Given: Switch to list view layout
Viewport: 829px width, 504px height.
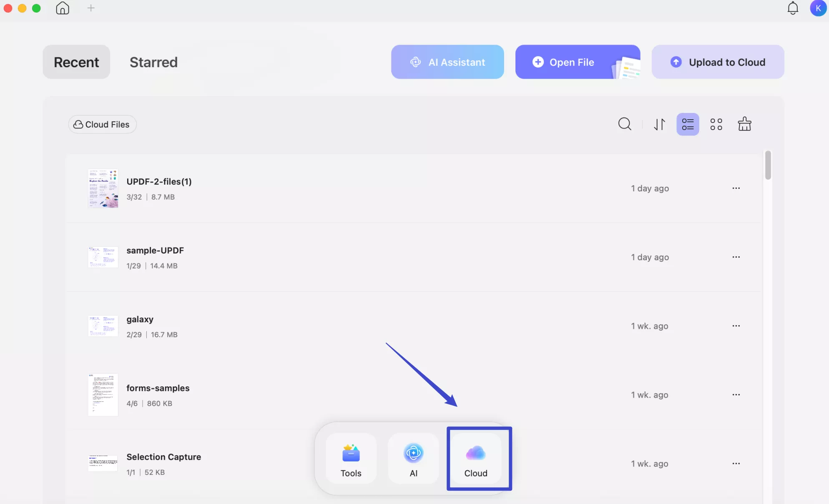Looking at the screenshot, I should coord(688,124).
